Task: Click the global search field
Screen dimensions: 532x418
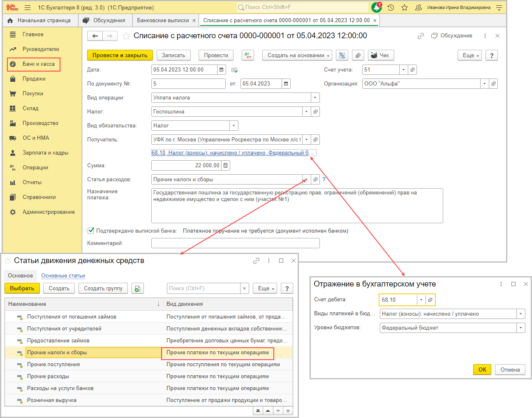Action: (x=302, y=7)
